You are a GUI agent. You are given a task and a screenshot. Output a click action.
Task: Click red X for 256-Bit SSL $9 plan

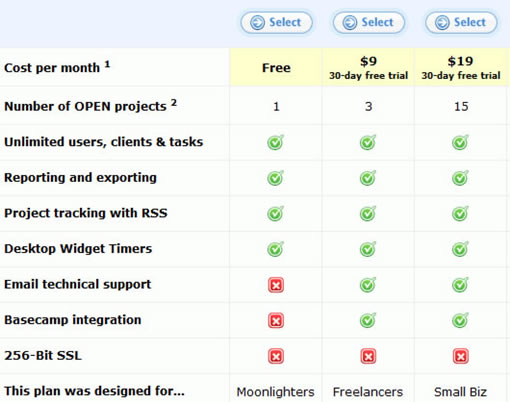pos(368,356)
